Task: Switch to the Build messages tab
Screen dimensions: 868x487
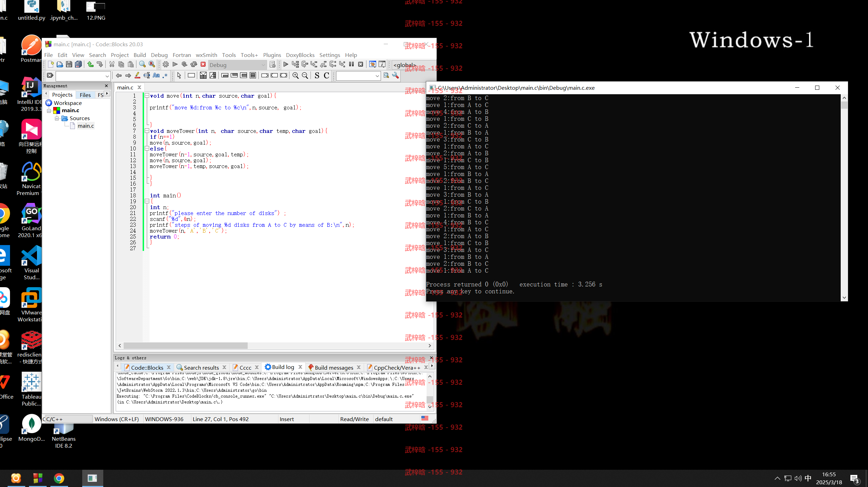Action: pos(334,368)
